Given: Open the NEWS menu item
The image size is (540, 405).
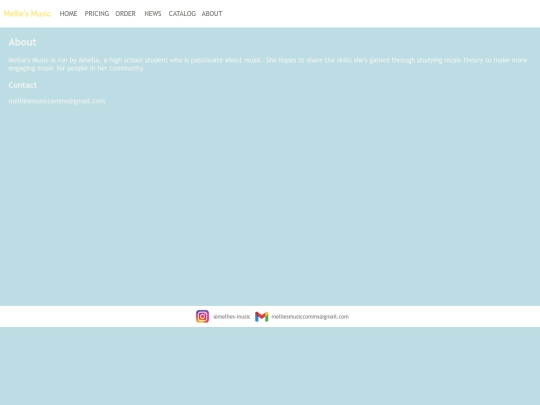Looking at the screenshot, I should [153, 13].
